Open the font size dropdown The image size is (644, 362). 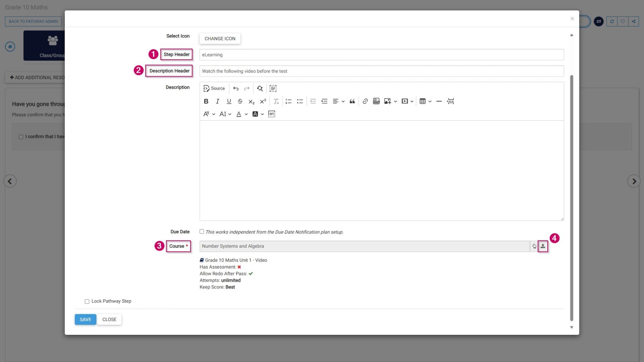pos(225,114)
